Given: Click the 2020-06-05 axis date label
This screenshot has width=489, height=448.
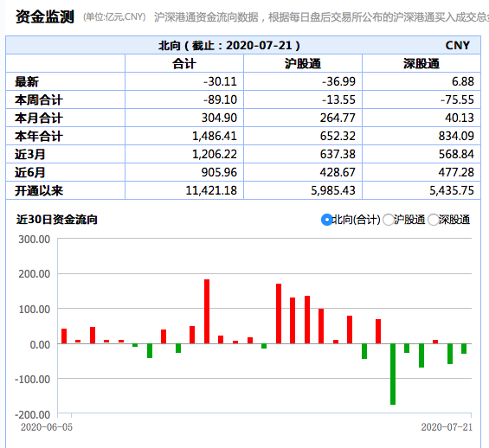Looking at the screenshot, I should tap(47, 427).
